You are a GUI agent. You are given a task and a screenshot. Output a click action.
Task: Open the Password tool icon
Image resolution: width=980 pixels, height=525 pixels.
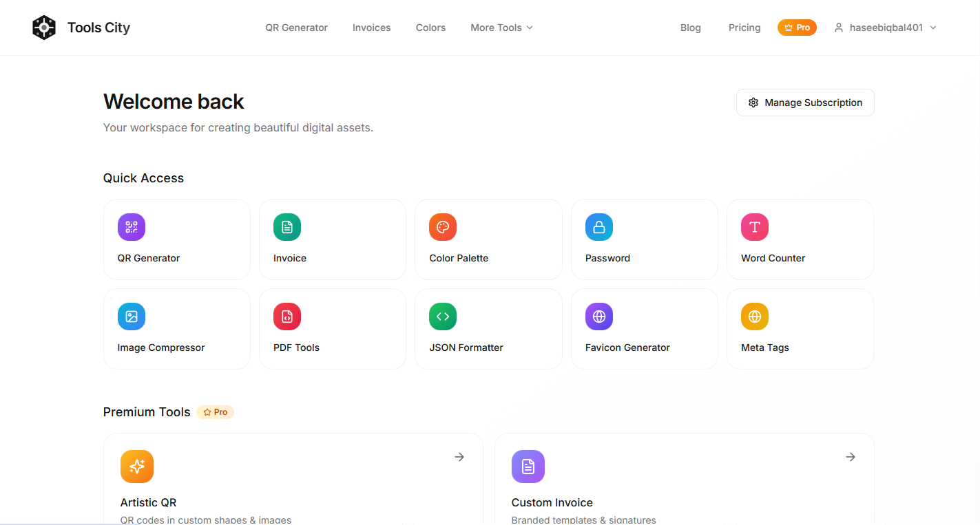[x=598, y=226]
